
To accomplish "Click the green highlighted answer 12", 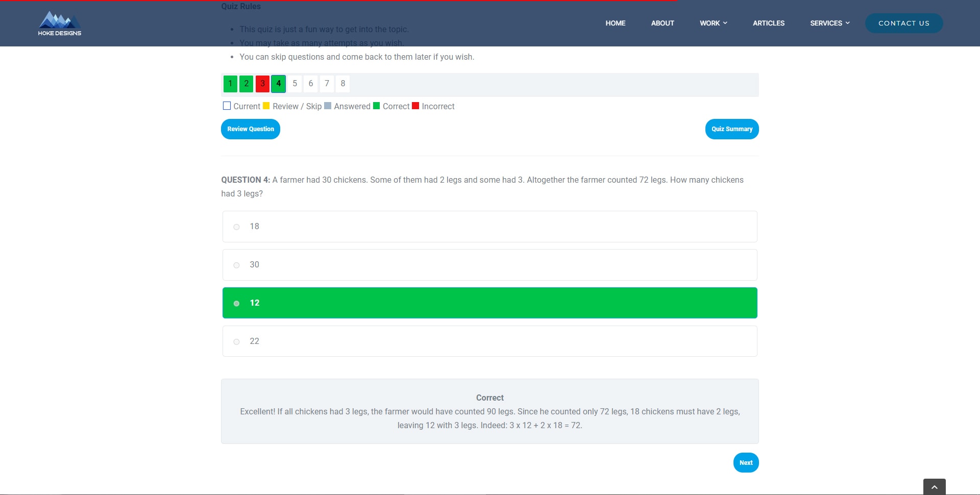I will point(489,303).
